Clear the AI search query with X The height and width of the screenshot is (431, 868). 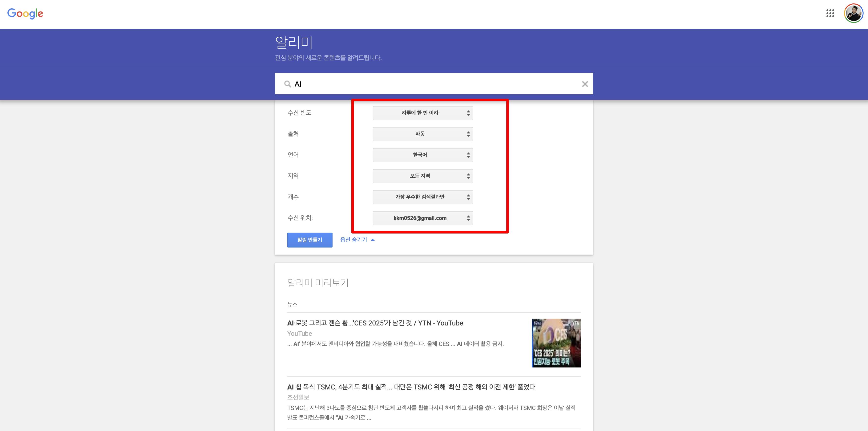(x=585, y=84)
